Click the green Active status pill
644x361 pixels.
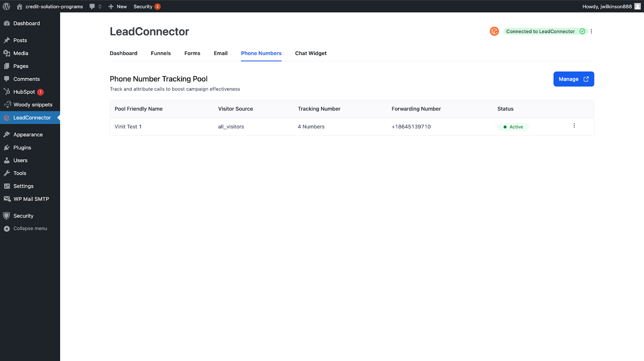click(513, 127)
